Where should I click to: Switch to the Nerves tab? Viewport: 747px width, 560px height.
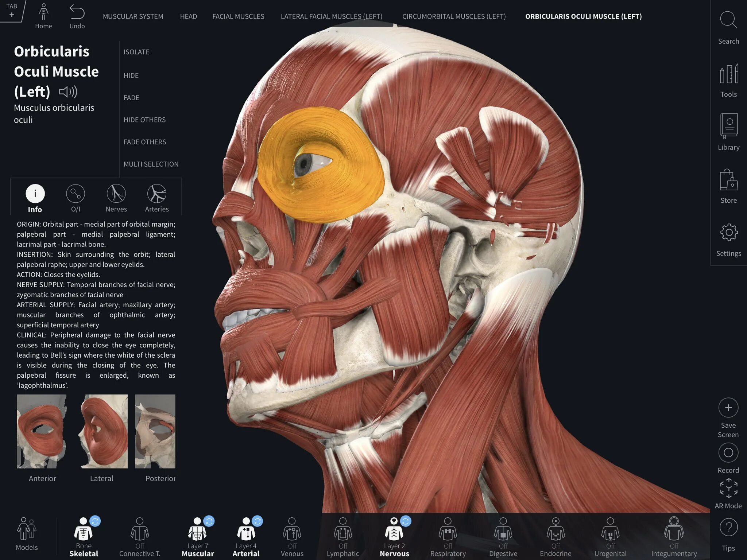[116, 199]
